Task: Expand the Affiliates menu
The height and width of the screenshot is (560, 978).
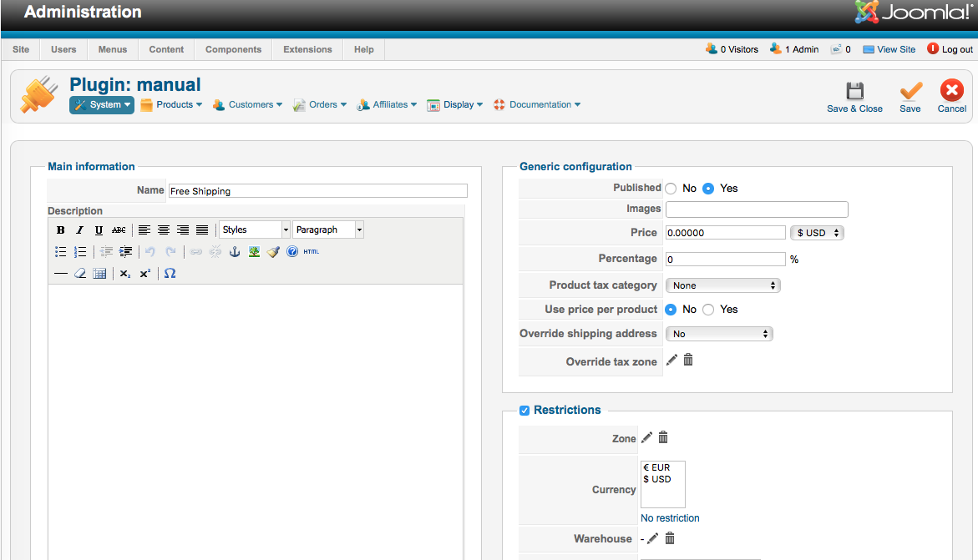Action: click(x=387, y=105)
